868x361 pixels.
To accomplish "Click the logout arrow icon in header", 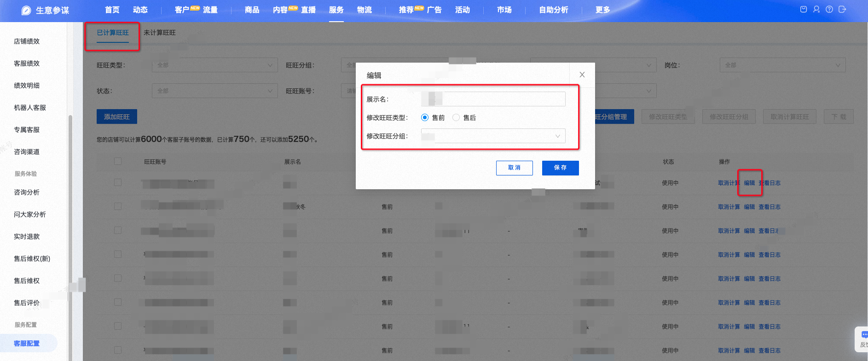I will coord(842,9).
